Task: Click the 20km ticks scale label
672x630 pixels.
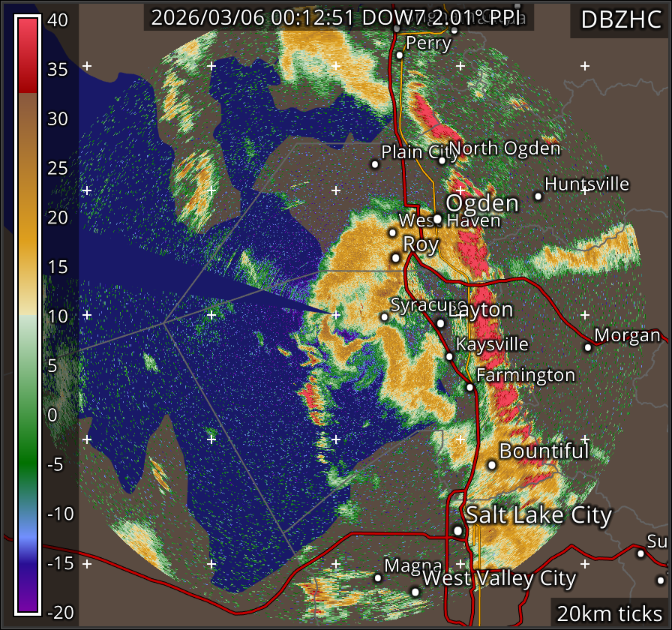Action: point(609,613)
